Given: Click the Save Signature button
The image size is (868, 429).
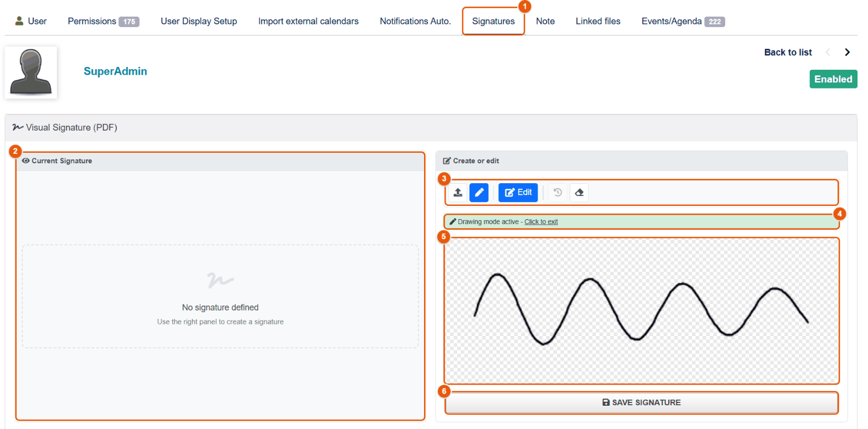Looking at the screenshot, I should [642, 402].
